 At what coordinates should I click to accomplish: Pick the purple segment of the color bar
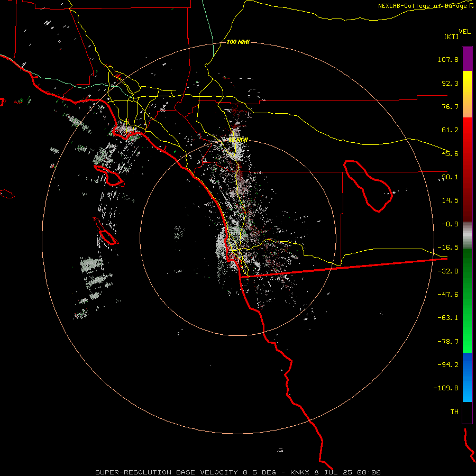coord(467,59)
